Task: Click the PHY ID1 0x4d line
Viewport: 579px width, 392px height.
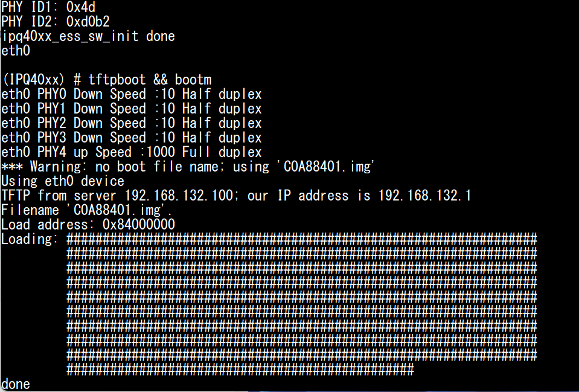Action: click(x=45, y=7)
